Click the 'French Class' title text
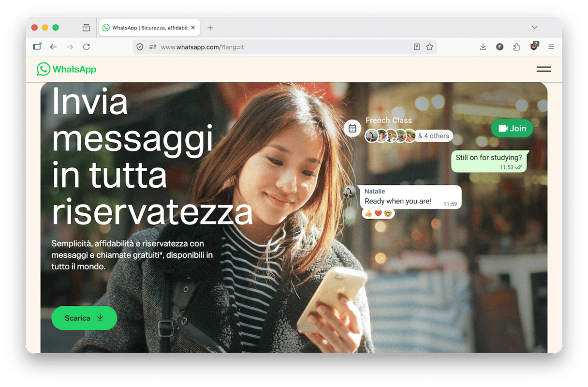Image resolution: width=588 pixels, height=387 pixels. click(x=389, y=120)
